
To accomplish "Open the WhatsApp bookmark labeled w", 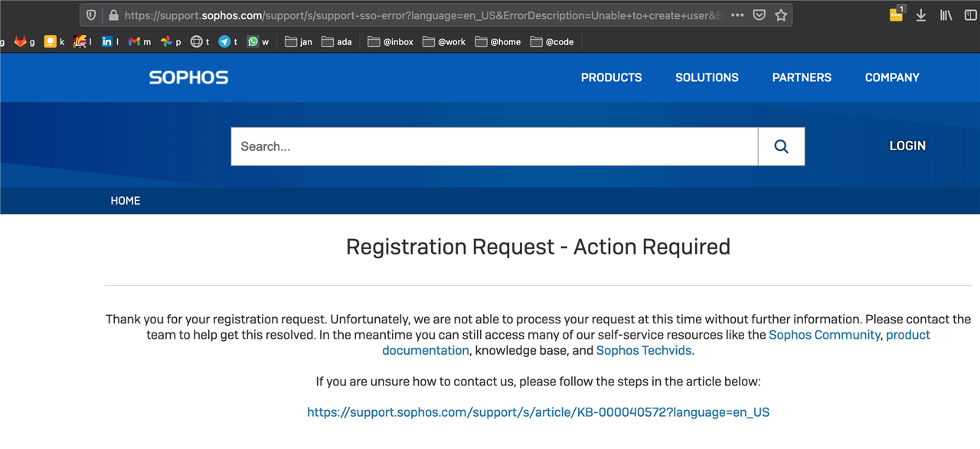I will [258, 42].
